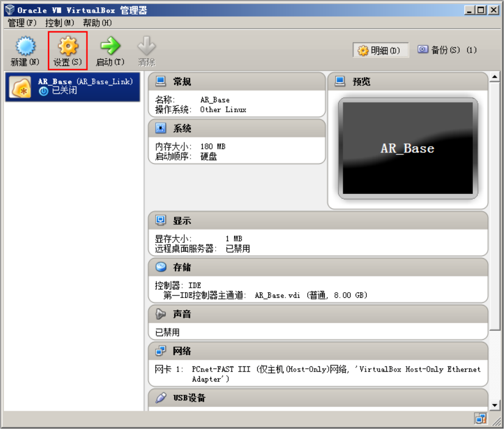The height and width of the screenshot is (429, 504).
Task: Open the 存储 section header link
Action: [182, 268]
